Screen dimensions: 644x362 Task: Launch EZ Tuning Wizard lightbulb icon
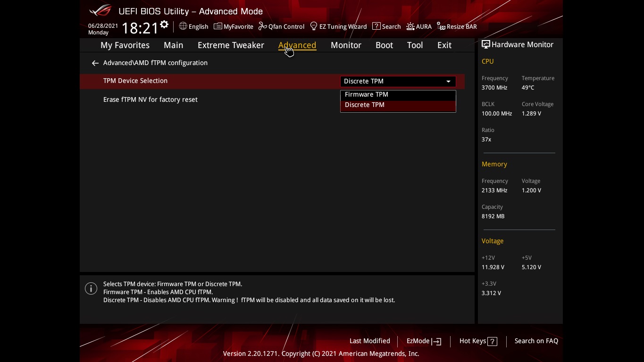314,26
